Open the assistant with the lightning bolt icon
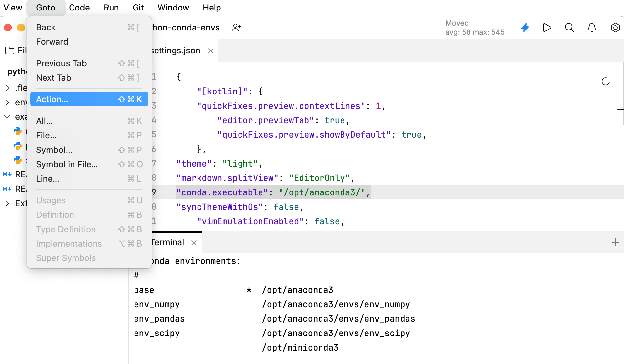 tap(525, 28)
